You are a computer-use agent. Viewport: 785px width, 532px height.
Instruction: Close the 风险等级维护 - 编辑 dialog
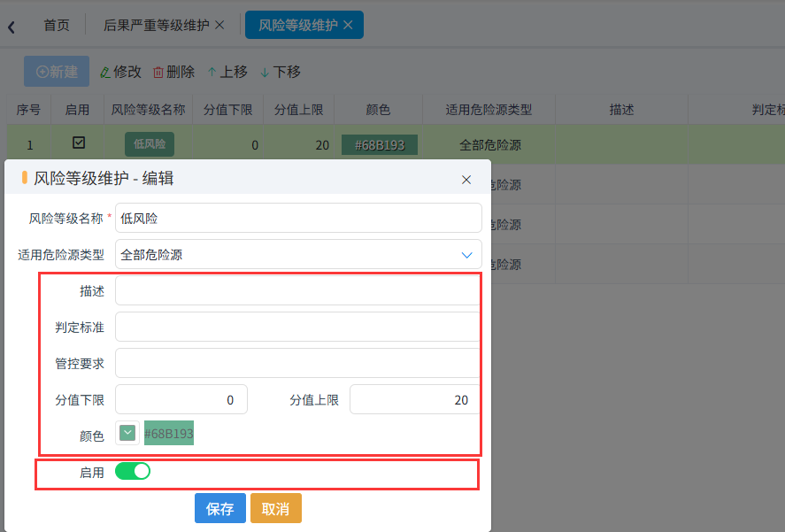(x=466, y=180)
